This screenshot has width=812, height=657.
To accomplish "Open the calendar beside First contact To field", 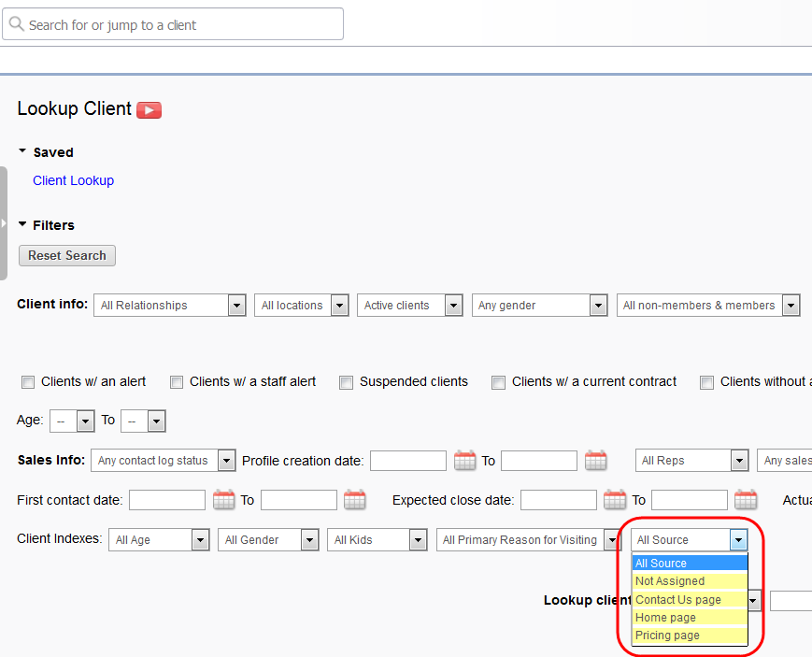I will click(355, 499).
